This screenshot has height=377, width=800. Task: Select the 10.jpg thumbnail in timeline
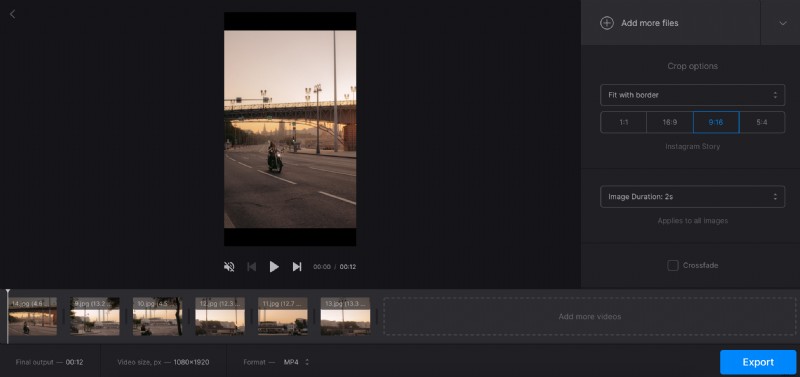(x=157, y=316)
